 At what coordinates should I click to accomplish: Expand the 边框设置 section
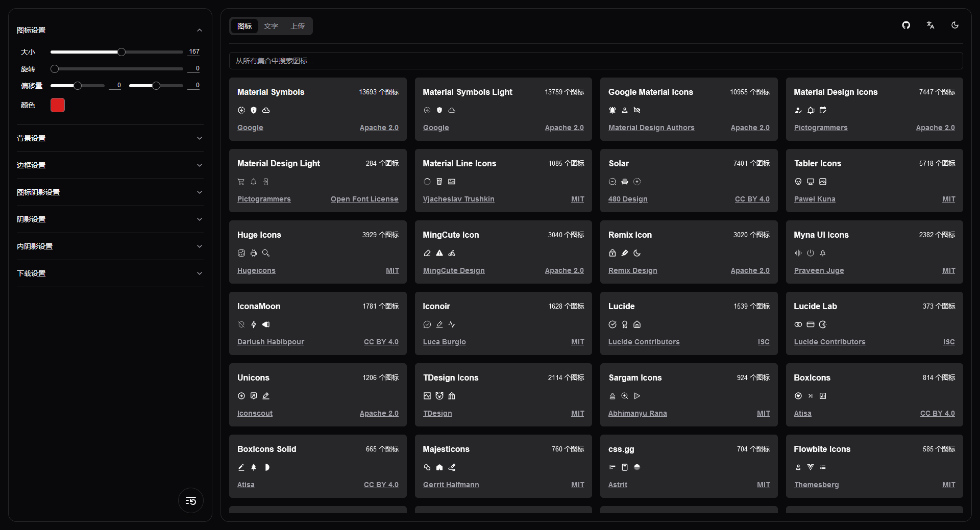110,165
